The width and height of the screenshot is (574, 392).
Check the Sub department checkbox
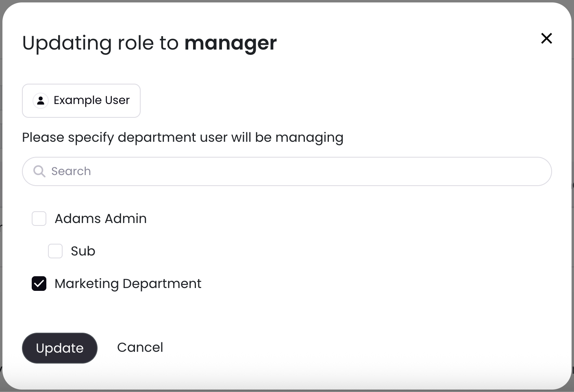pyautogui.click(x=55, y=251)
